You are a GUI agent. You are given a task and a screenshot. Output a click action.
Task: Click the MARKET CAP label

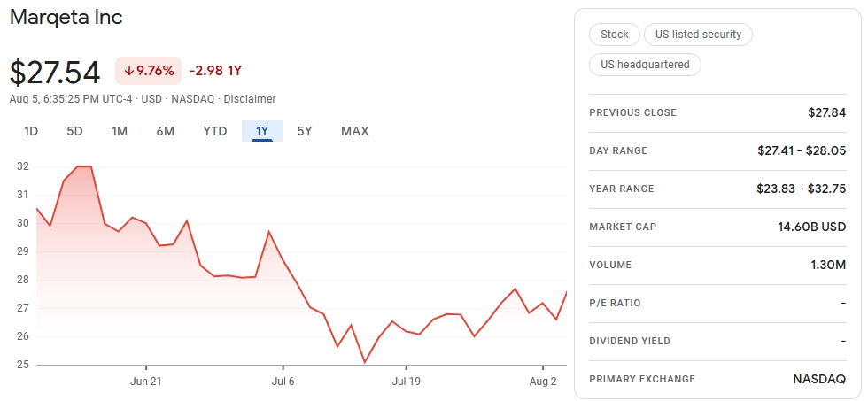pos(623,227)
